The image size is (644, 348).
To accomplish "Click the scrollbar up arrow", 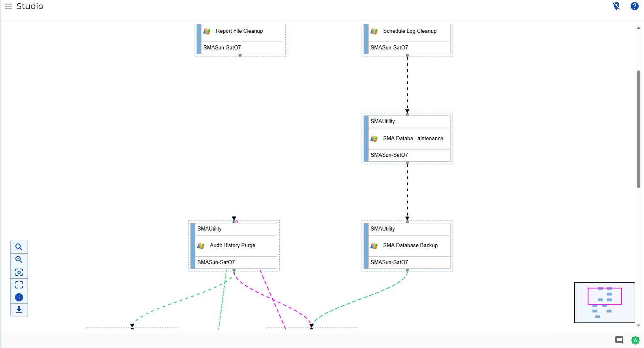I will (x=638, y=28).
